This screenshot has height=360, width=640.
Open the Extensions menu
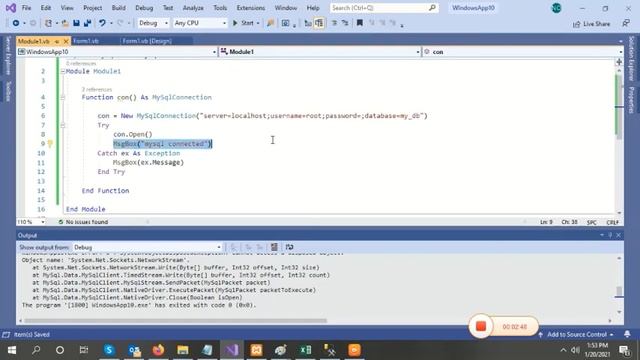tap(251, 8)
